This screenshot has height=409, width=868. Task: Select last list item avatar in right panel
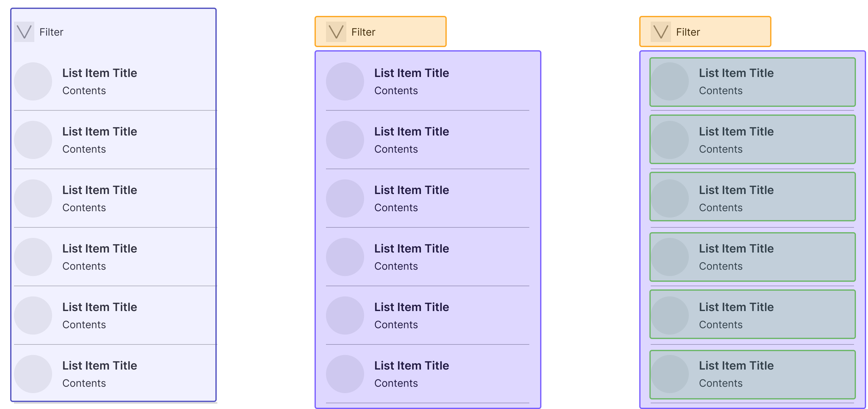(669, 374)
